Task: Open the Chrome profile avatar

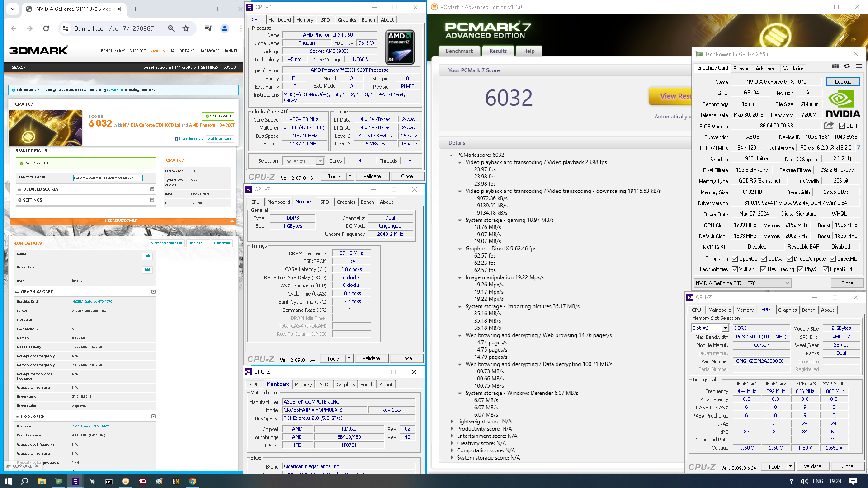Action: (224, 28)
